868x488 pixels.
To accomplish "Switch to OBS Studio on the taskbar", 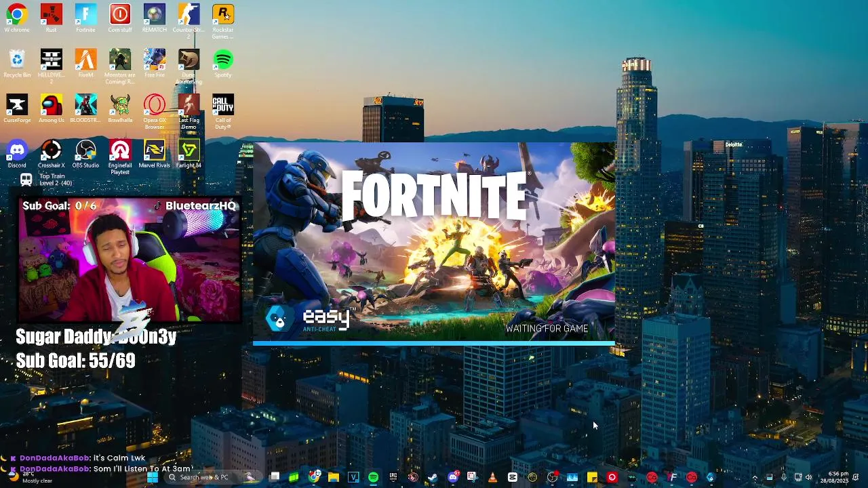I will 552,477.
